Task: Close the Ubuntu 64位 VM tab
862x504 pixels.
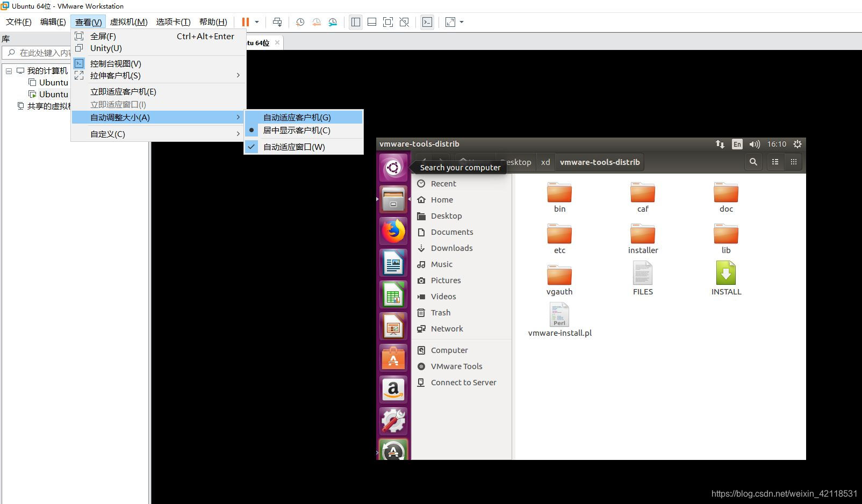Action: tap(277, 42)
